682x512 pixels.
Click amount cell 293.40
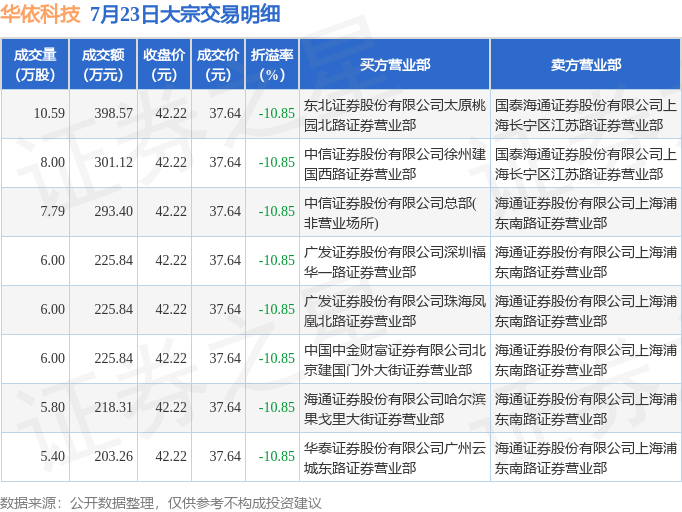point(114,212)
